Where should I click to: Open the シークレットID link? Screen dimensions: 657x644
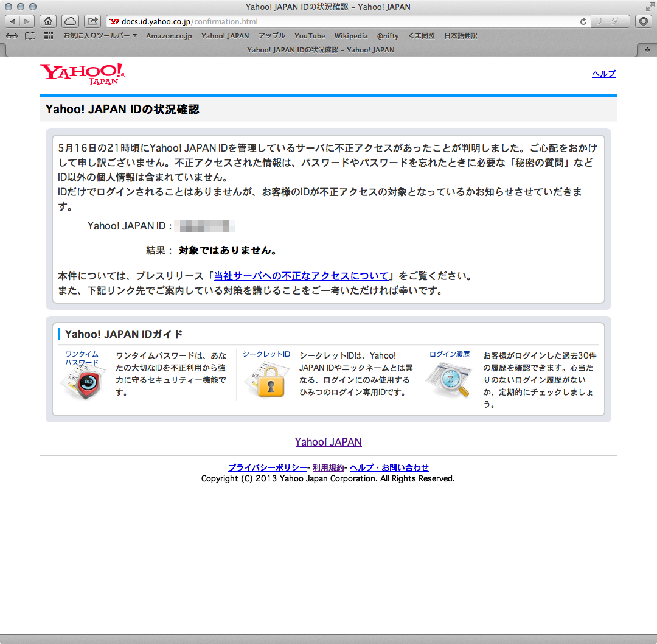tap(266, 354)
